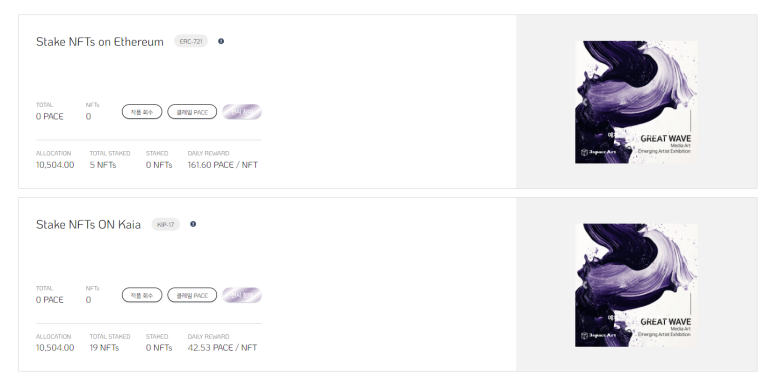Click purple 전시 참여 button in Kaia card

pos(242,295)
